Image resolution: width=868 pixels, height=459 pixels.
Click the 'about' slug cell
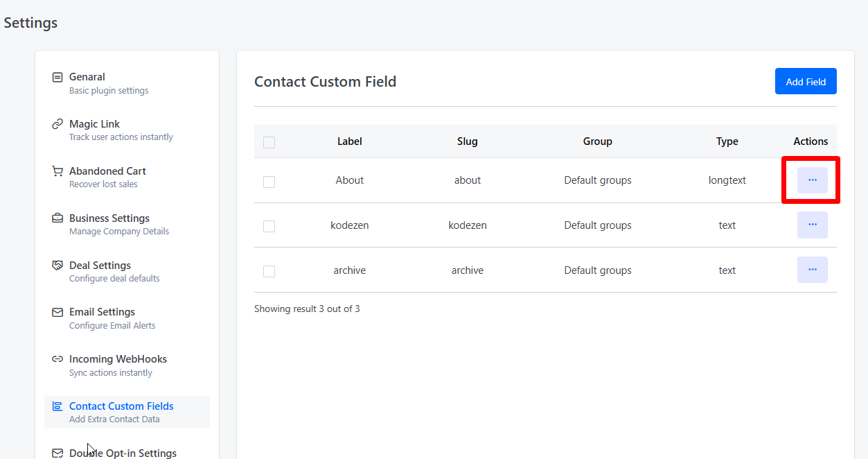(468, 180)
